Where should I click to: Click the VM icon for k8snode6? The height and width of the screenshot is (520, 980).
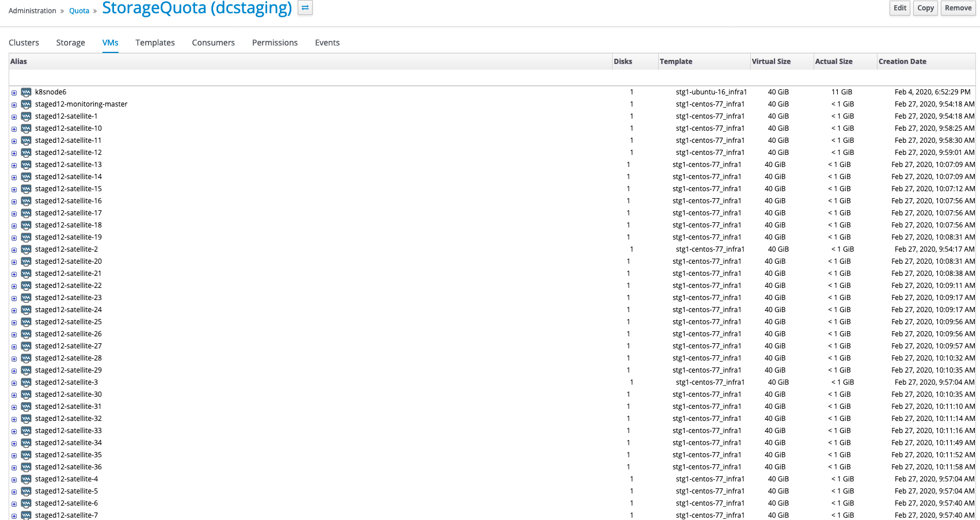[x=26, y=92]
